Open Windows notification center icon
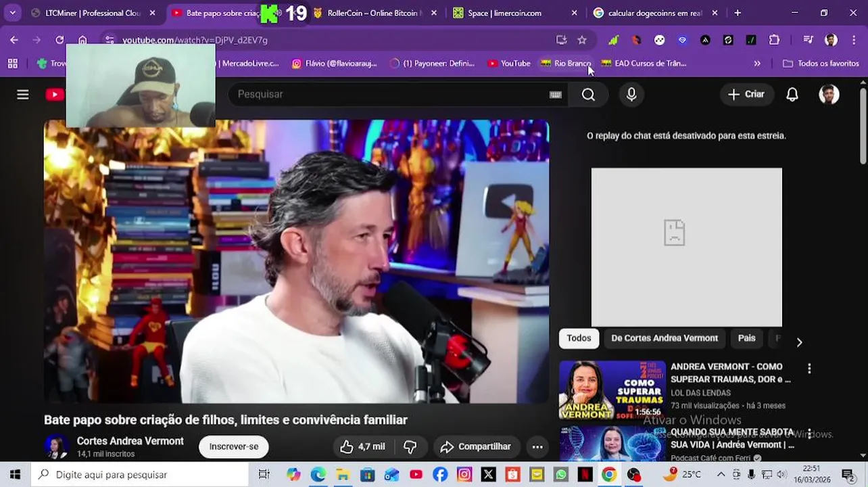Screen dimensions: 868x487 [848, 475]
